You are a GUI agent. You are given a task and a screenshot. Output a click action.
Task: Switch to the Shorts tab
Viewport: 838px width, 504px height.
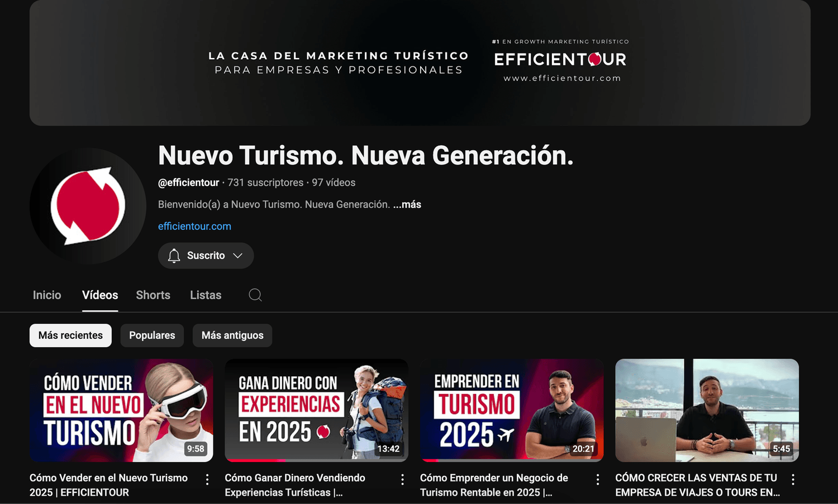tap(153, 295)
